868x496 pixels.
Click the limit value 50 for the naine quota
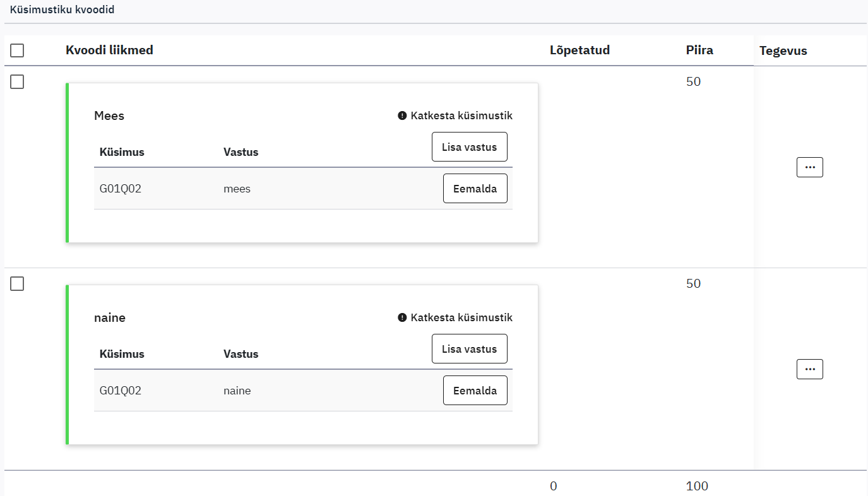pos(693,284)
